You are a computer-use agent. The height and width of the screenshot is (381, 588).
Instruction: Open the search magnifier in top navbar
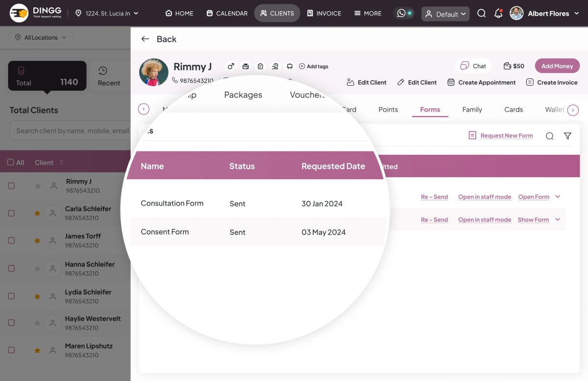tap(482, 13)
